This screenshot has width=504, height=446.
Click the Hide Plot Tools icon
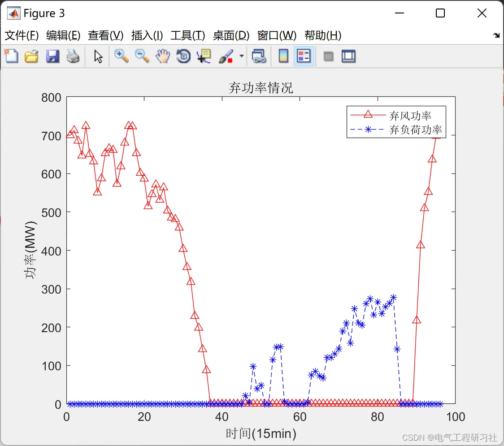coord(328,56)
